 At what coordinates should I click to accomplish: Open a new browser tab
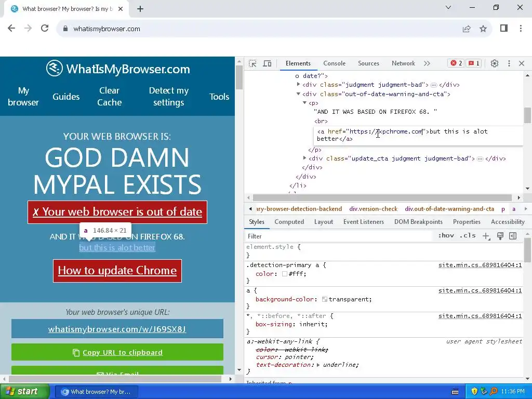click(140, 9)
